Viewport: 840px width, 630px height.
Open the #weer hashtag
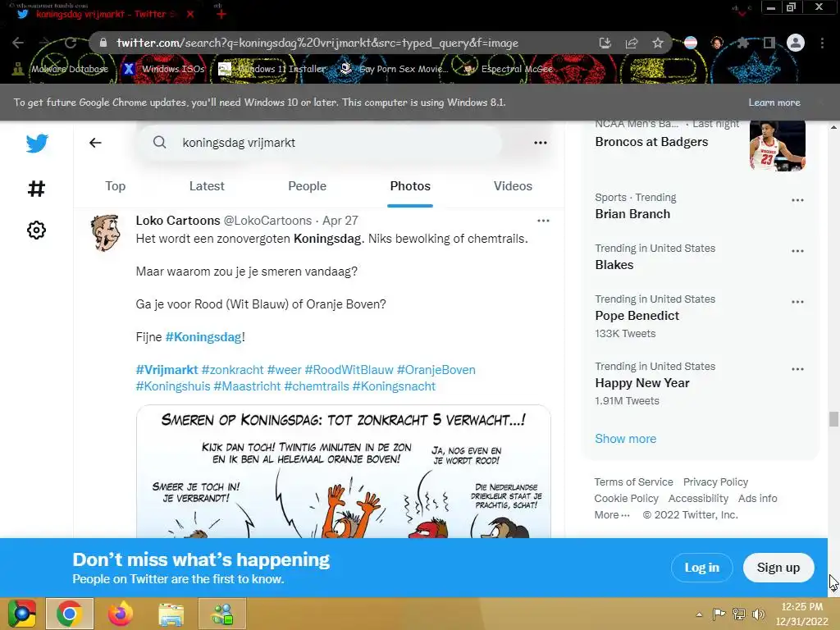(x=284, y=370)
